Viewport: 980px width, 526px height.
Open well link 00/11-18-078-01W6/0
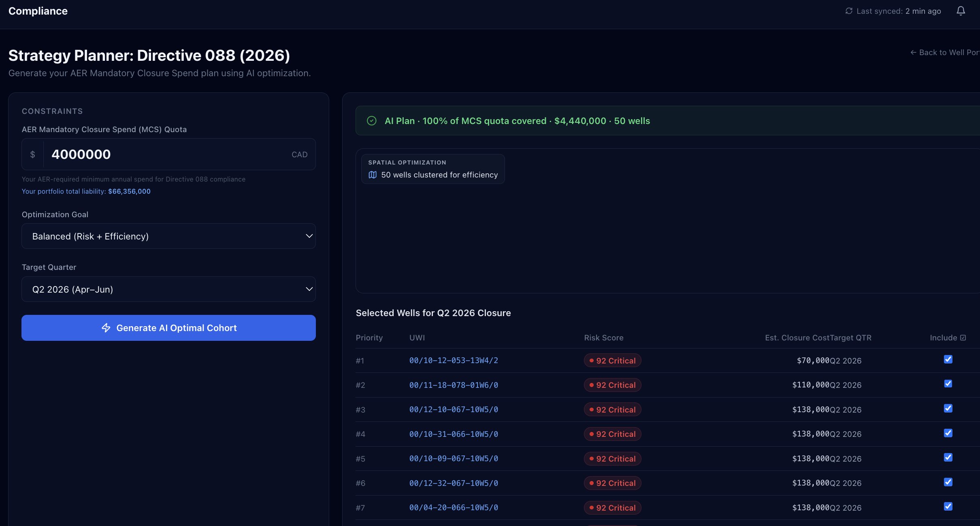[454, 385]
